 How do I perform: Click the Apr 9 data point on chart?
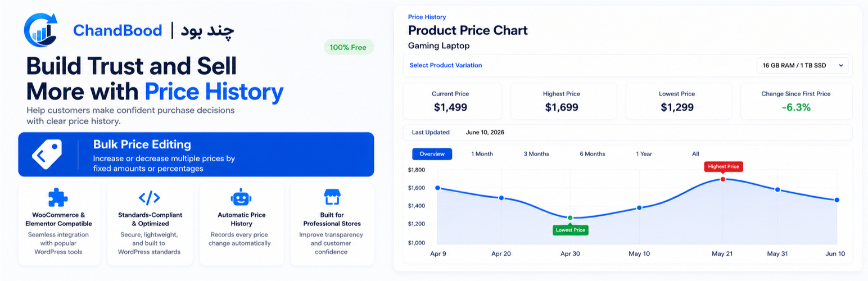437,188
